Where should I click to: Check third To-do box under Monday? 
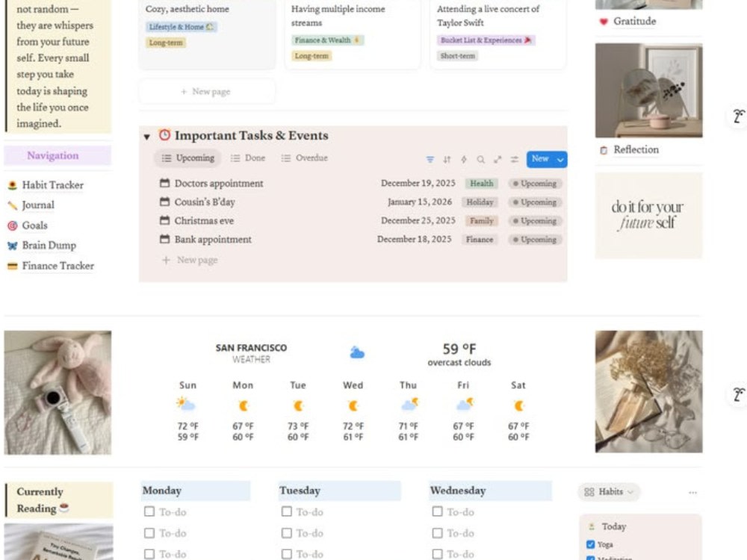point(149,554)
